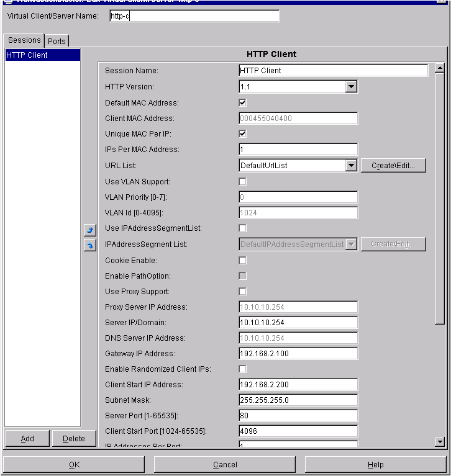
Task: Click the Session Name input field
Action: (334, 70)
